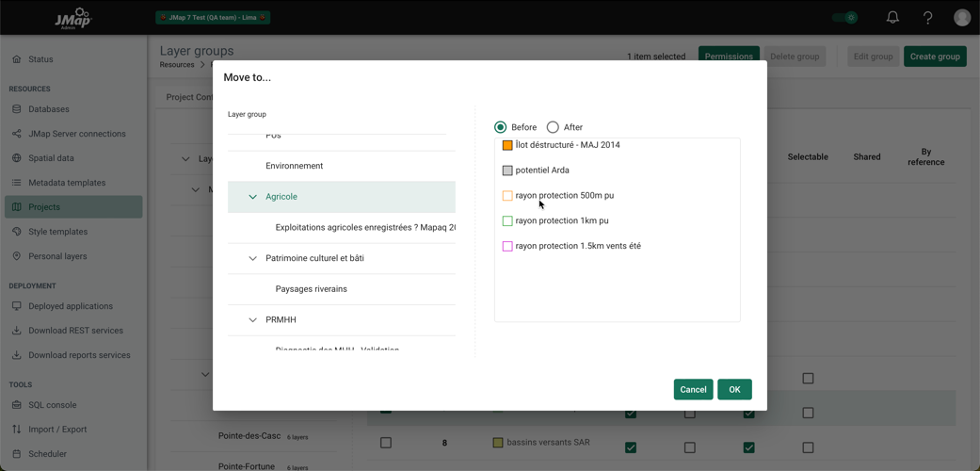Viewport: 980px width, 471px height.
Task: Open the user profile avatar
Action: tap(961, 17)
